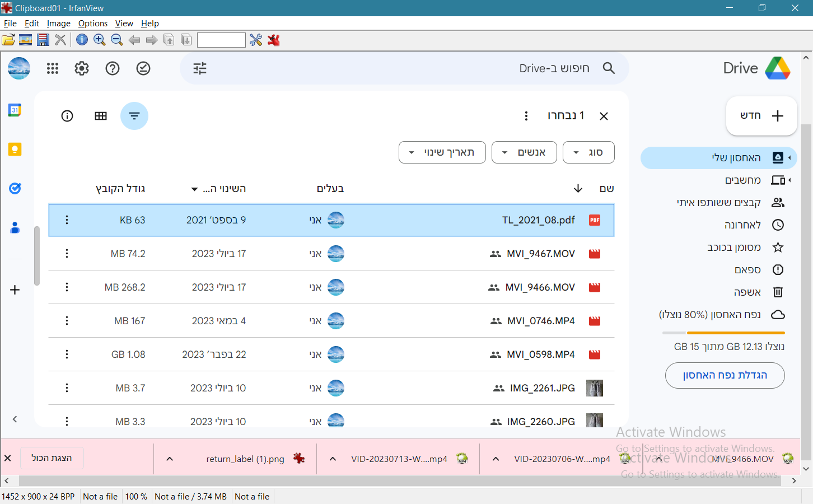The image size is (813, 504).
Task: Click the red IrfanView About icon
Action: pyautogui.click(x=273, y=40)
